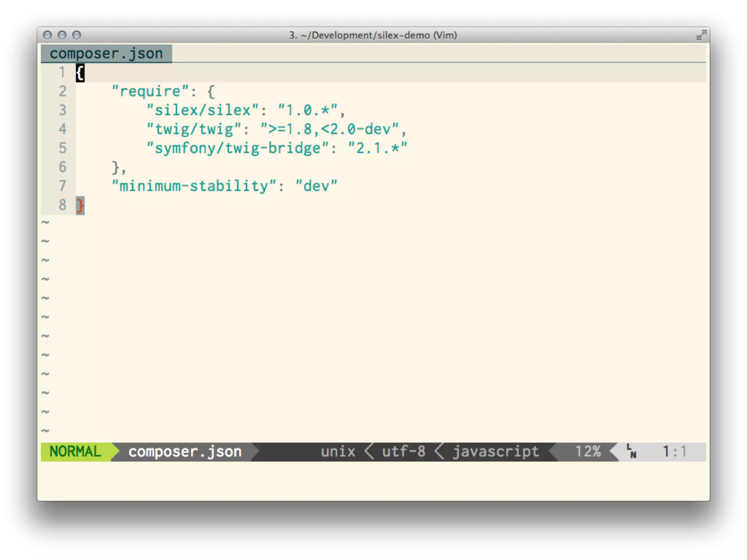Image resolution: width=747 pixels, height=560 pixels.
Task: Click the 1:1 cursor position indicator
Action: tap(674, 451)
